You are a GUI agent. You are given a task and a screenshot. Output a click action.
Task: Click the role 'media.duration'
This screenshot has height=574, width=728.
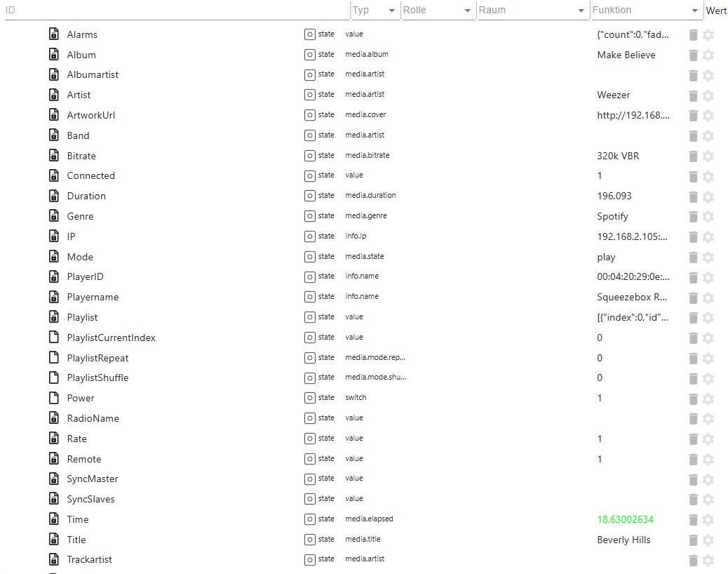[x=370, y=196]
